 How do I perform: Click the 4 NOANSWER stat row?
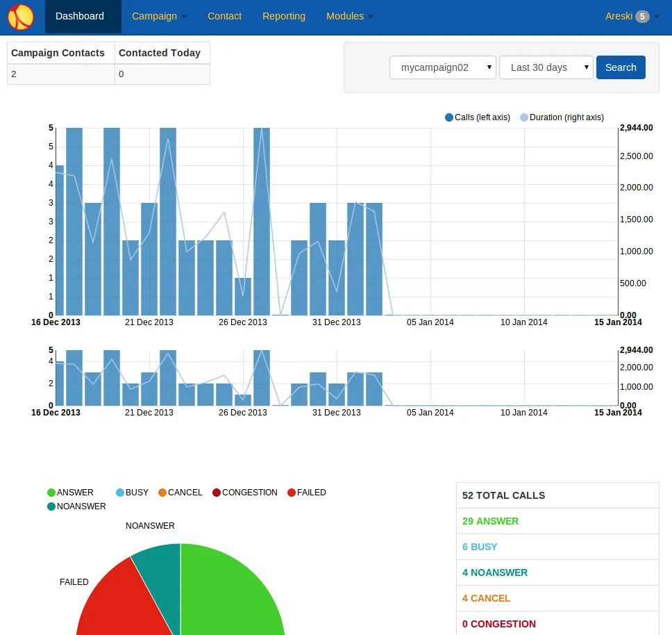[557, 573]
